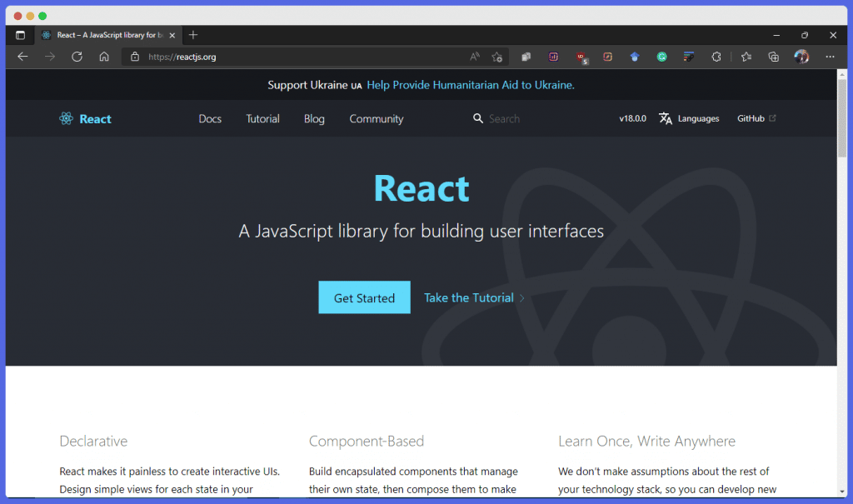853x504 pixels.
Task: Click the scrollbar down arrow
Action: tap(842, 492)
